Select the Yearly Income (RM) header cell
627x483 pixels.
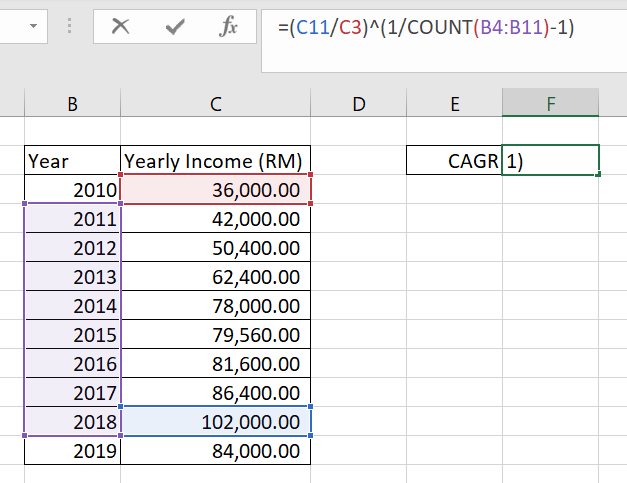coord(216,160)
